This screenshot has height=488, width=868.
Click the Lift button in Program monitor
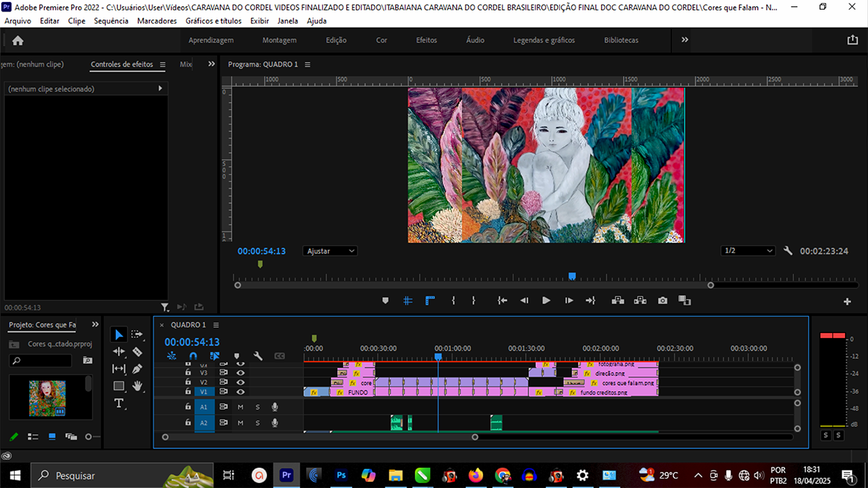[618, 300]
